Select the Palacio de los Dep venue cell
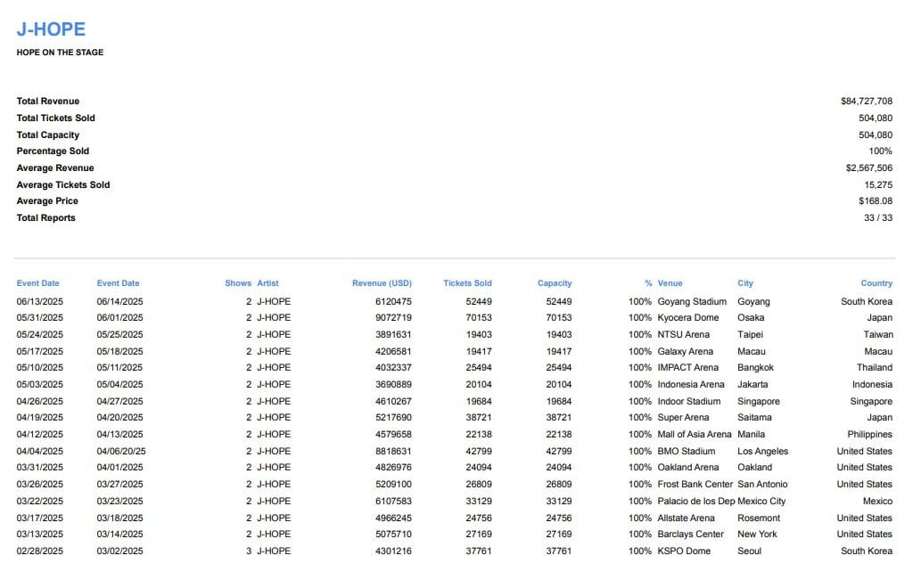The width and height of the screenshot is (921, 588). [696, 502]
